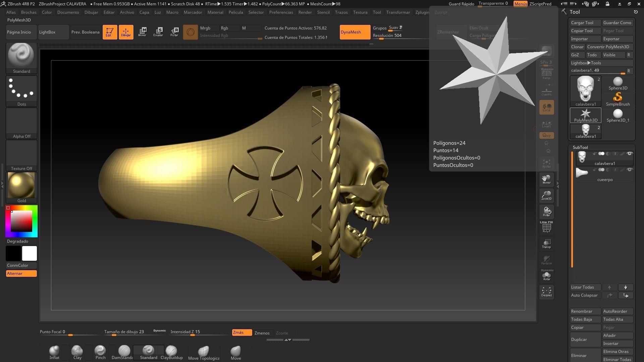Toggle visibility eye of cueerpo subtool

630,170
